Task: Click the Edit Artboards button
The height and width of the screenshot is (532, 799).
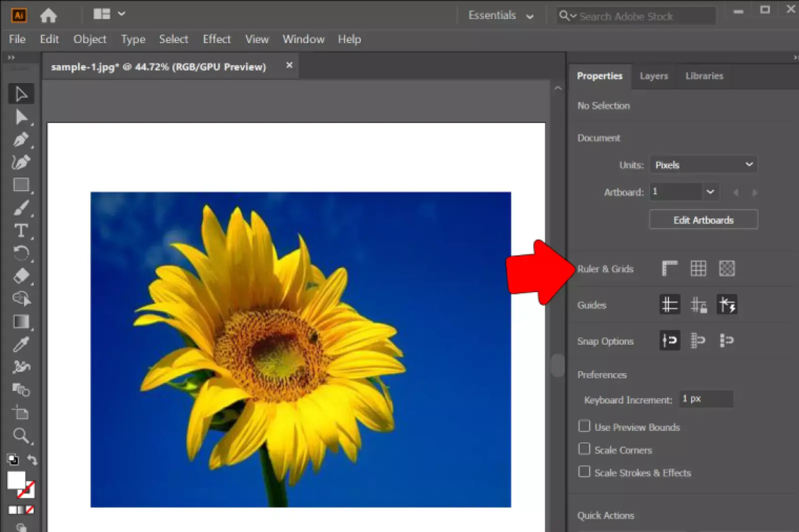Action: [x=703, y=220]
